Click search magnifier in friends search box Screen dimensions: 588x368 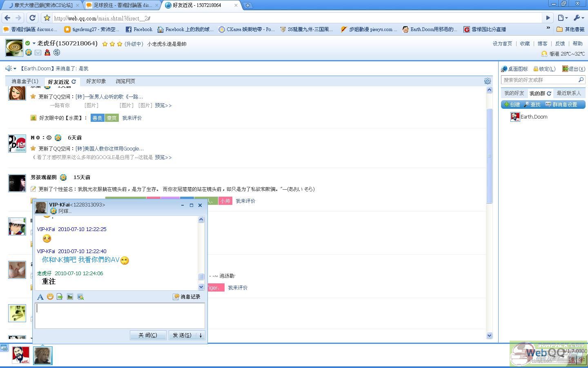click(581, 80)
